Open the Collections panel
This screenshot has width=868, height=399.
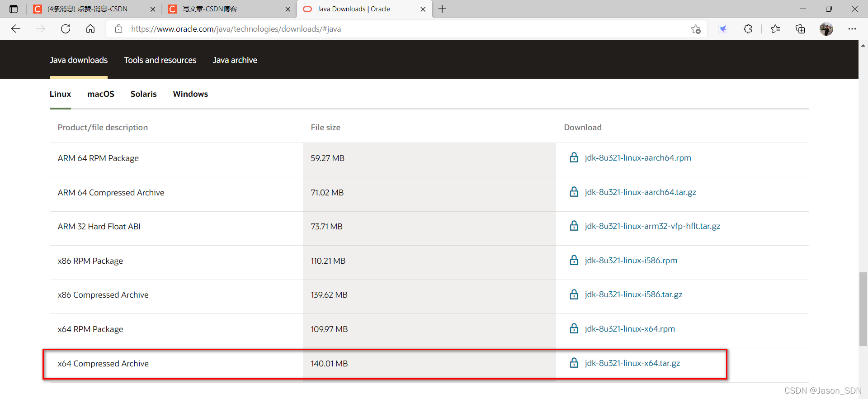click(800, 29)
